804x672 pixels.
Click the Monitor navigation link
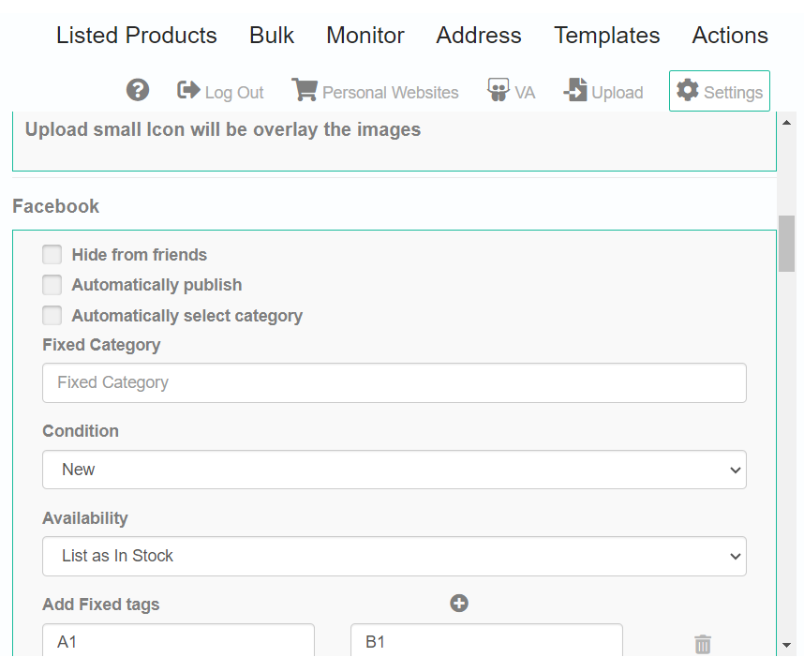pyautogui.click(x=365, y=36)
